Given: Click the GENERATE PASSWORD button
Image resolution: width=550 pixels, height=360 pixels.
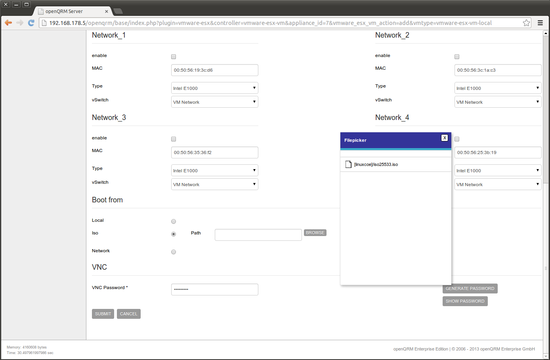Looking at the screenshot, I should (470, 288).
